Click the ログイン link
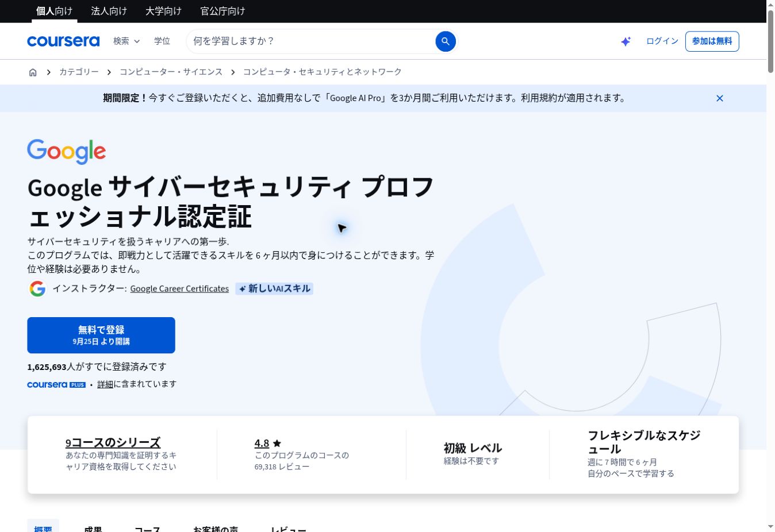The image size is (775, 532). tap(662, 41)
